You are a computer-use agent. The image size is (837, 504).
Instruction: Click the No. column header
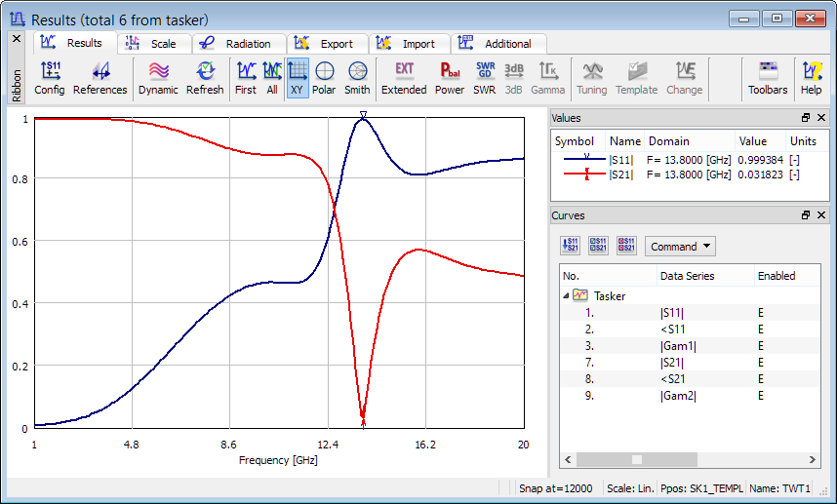click(609, 276)
